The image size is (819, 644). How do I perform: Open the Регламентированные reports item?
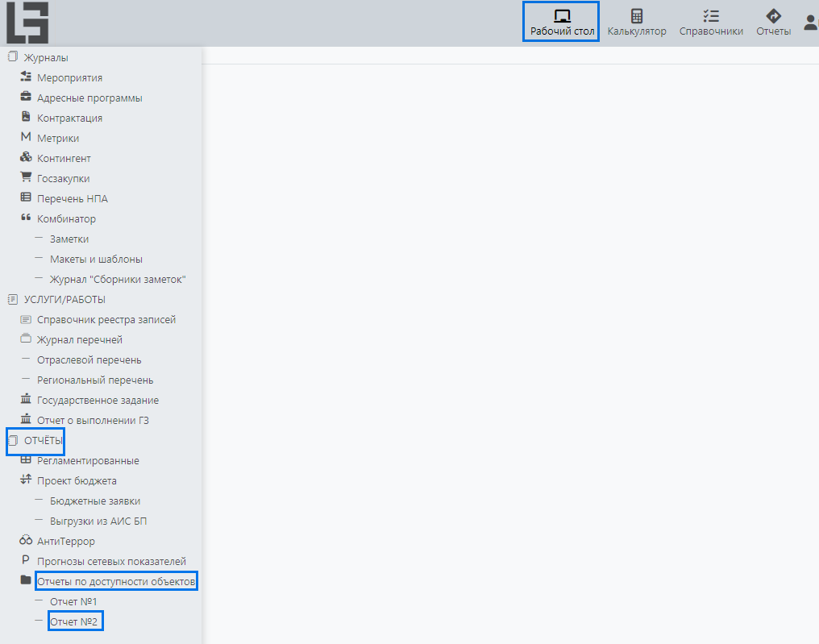pyautogui.click(x=88, y=461)
